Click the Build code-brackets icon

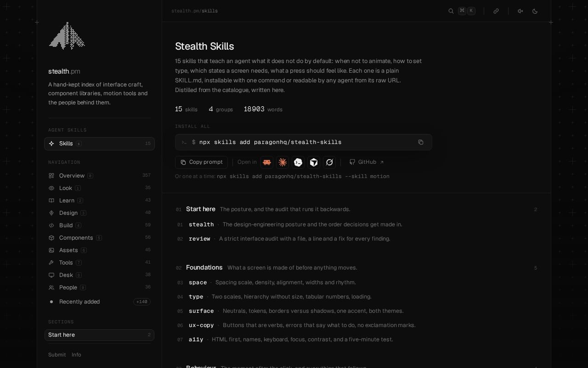coord(51,225)
